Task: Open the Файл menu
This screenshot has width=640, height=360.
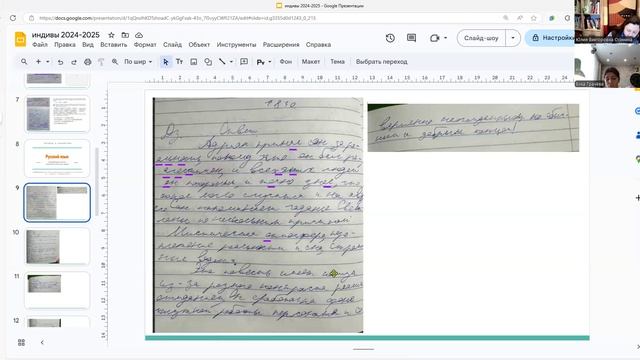Action: (40, 44)
